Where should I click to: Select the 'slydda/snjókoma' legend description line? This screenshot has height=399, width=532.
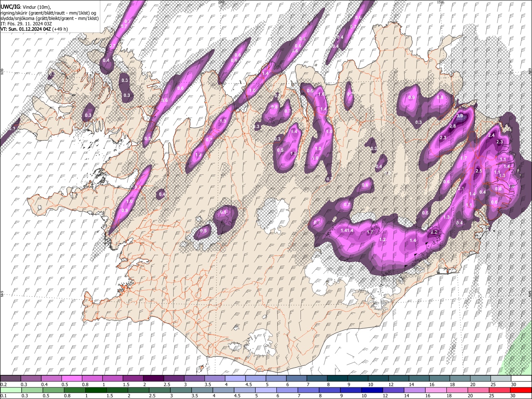(x=49, y=18)
